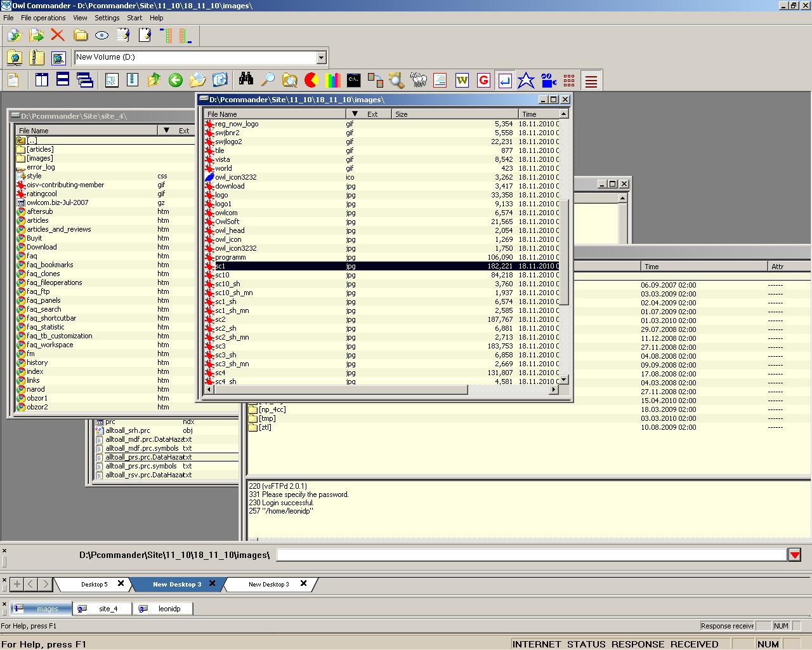The image size is (812, 650).
Task: Open the command prompt console icon
Action: 353,80
